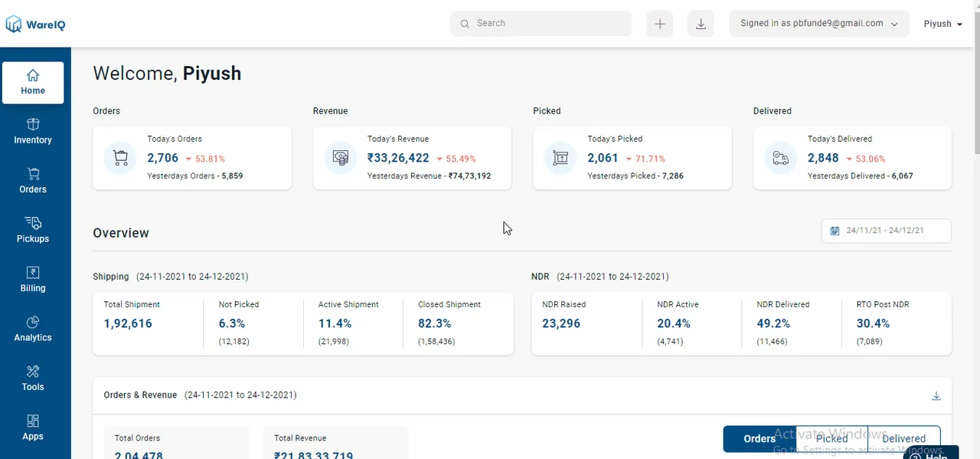
Task: Open Analytics from the sidebar
Action: coord(33,329)
